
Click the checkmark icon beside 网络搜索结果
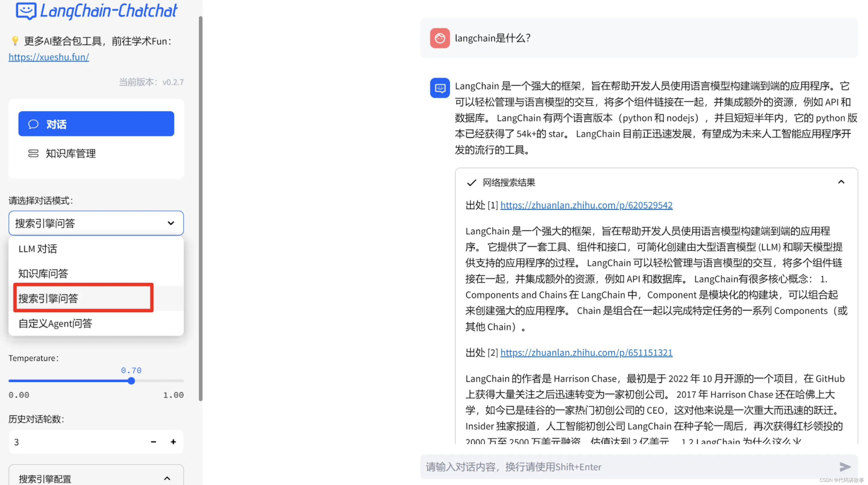[471, 183]
